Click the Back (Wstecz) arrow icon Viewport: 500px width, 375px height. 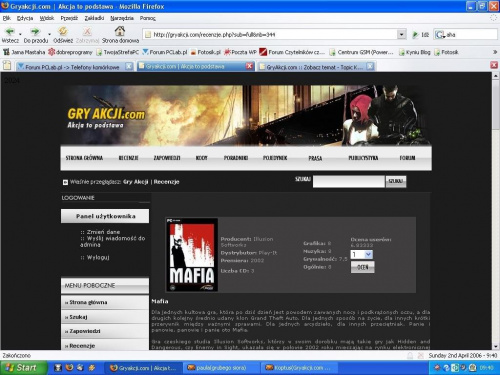tap(10, 32)
